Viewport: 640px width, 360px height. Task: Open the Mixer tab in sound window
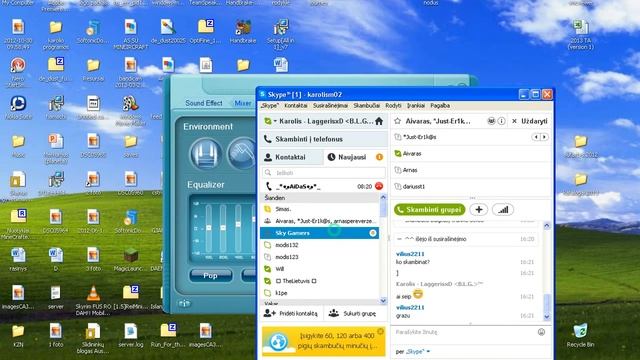coord(242,103)
